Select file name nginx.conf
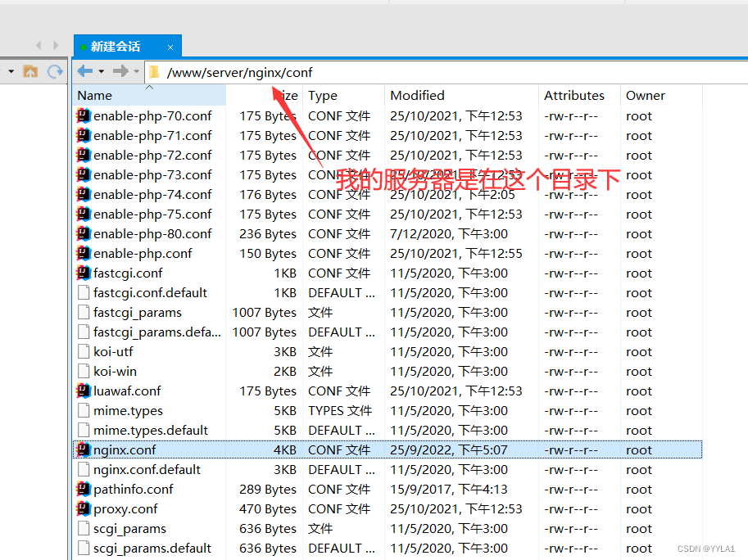The width and height of the screenshot is (748, 560). pos(125,450)
